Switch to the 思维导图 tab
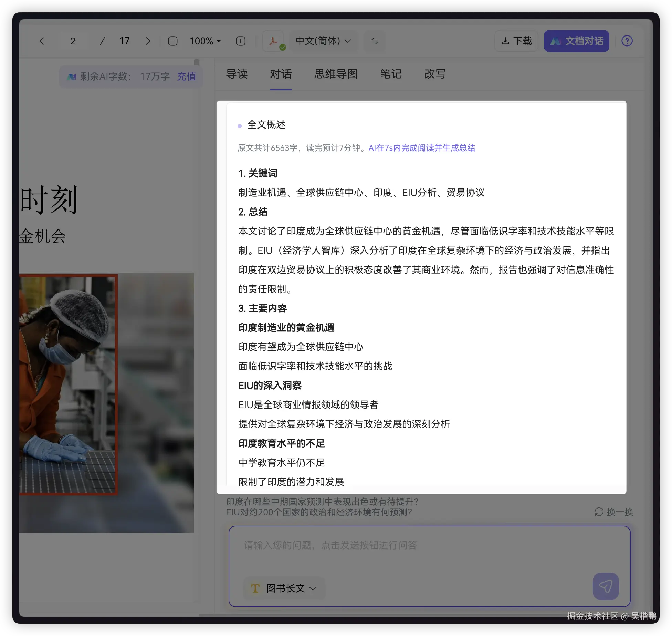The height and width of the screenshot is (636, 672). point(336,74)
